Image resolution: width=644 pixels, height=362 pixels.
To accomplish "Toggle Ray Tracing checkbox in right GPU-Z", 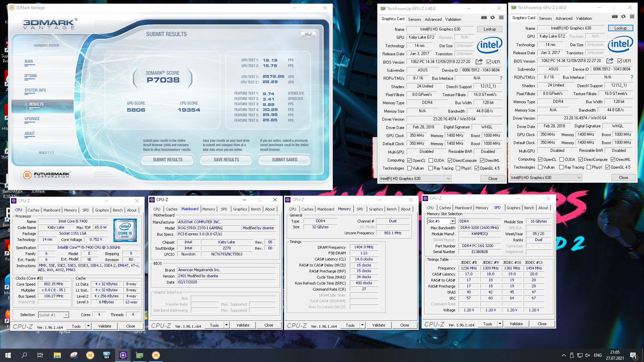I will click(561, 167).
